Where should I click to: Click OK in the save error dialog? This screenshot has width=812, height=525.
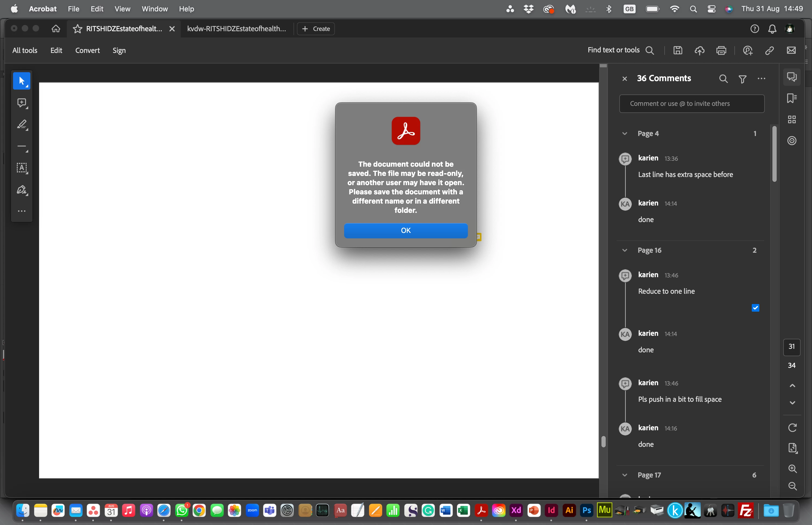click(405, 230)
